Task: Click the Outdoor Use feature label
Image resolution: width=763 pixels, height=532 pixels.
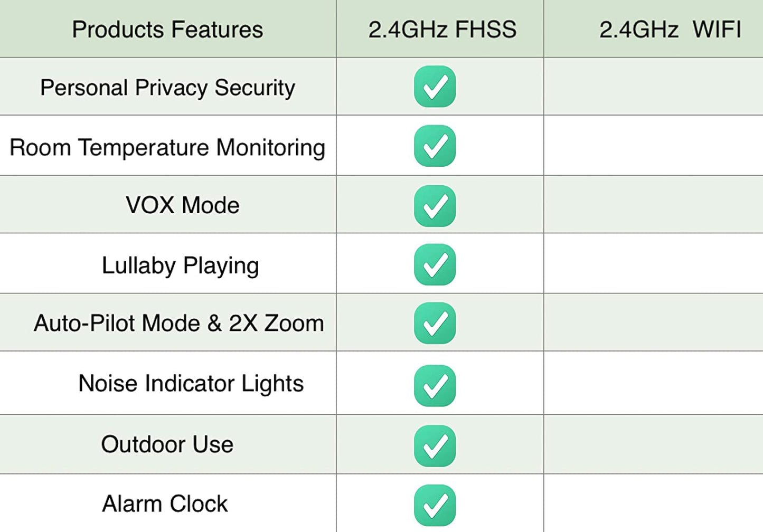Action: coord(167,444)
